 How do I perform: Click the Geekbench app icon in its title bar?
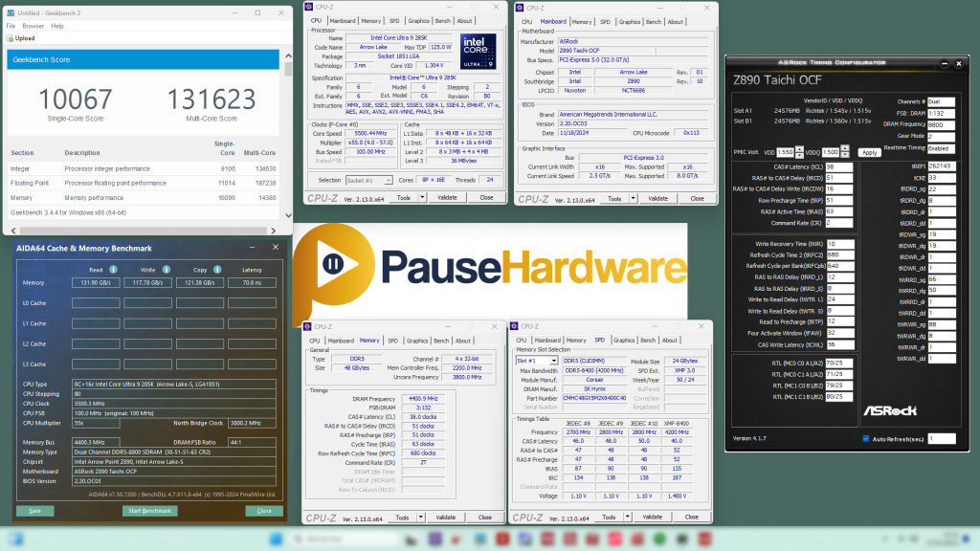point(11,12)
